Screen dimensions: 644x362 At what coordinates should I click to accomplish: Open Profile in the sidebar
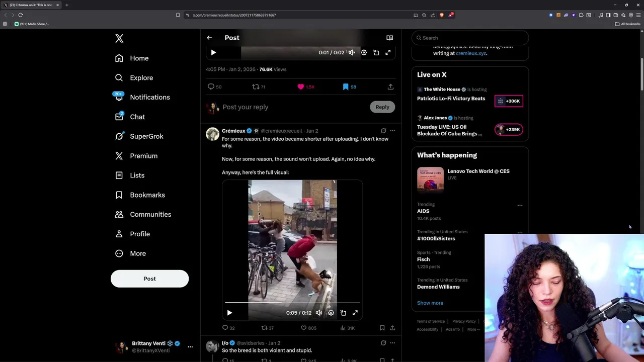132,234
